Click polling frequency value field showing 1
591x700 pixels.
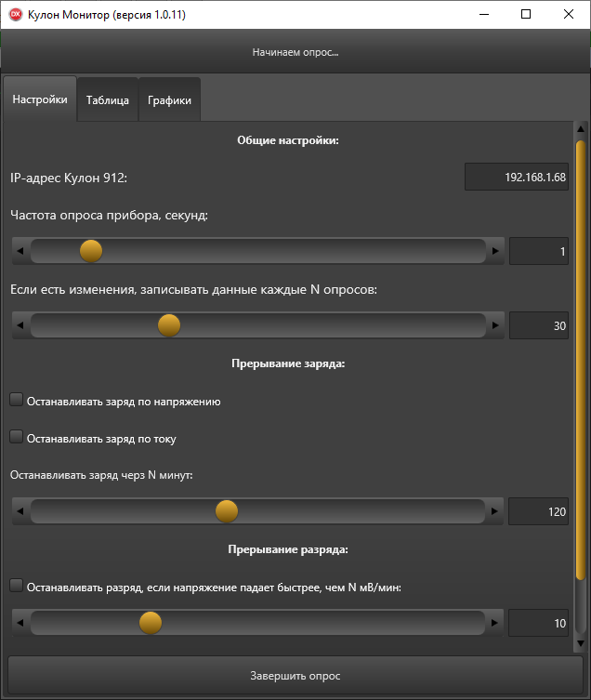tap(539, 251)
